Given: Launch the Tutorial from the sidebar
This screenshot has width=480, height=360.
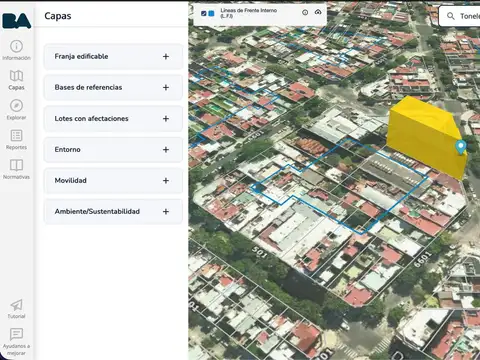Looking at the screenshot, I should (16, 309).
